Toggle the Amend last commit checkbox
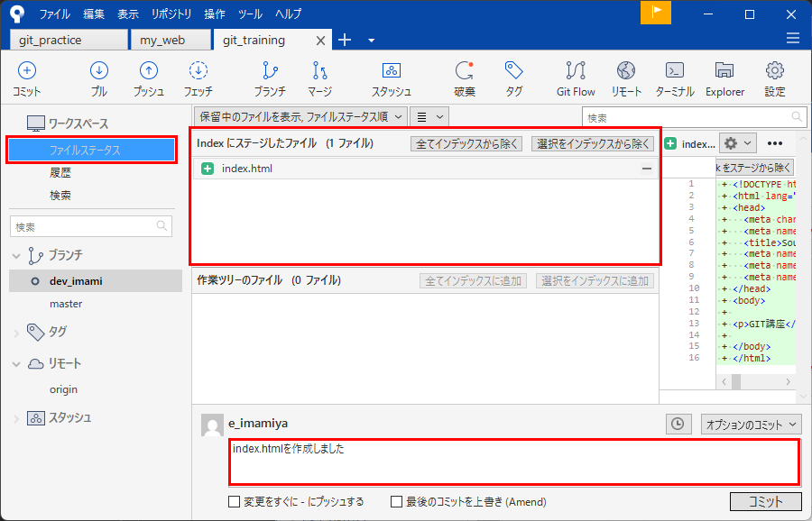This screenshot has height=521, width=812. [396, 502]
